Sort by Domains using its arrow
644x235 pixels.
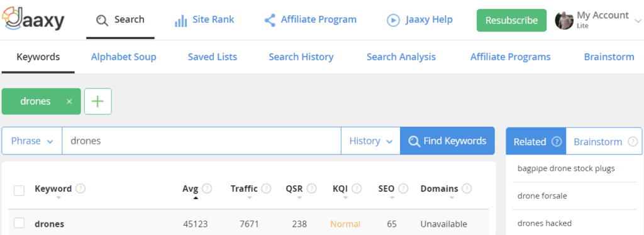(x=452, y=198)
